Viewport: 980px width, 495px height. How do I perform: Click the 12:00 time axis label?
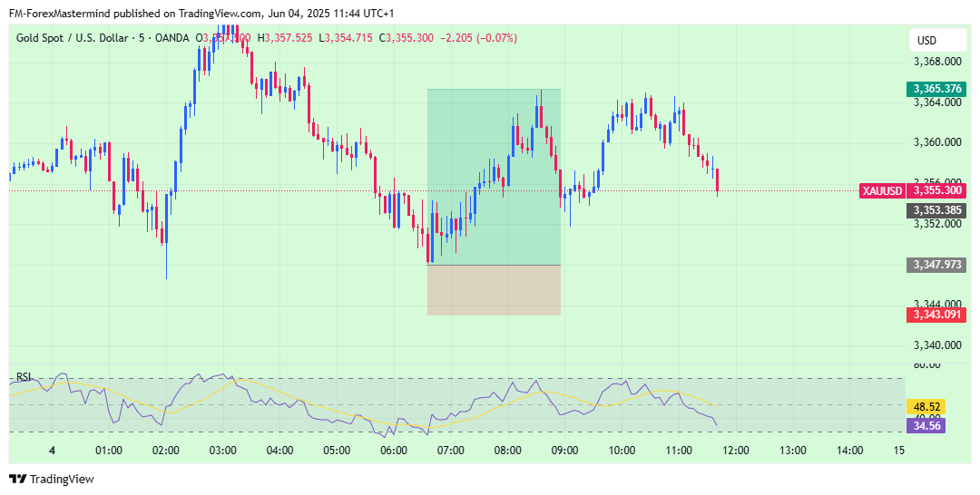click(x=736, y=450)
